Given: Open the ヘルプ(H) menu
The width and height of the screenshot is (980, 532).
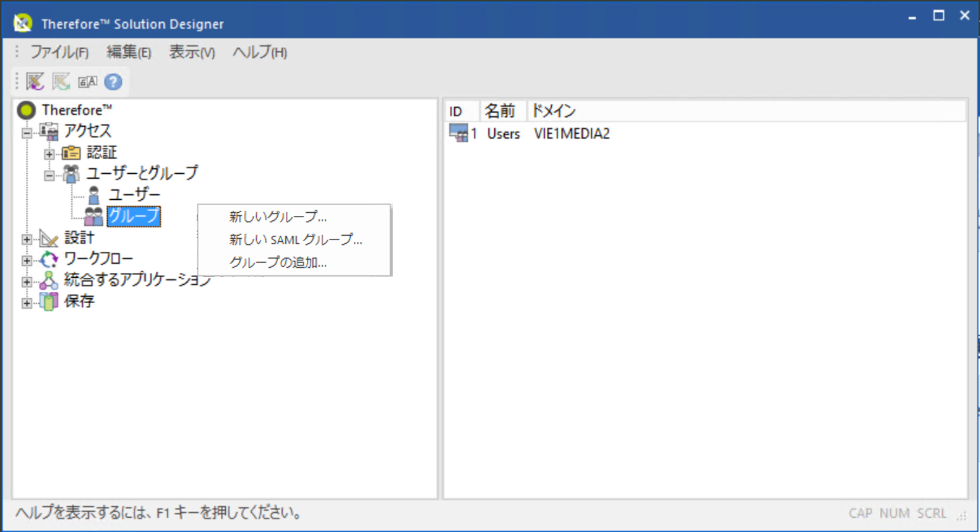Looking at the screenshot, I should (x=260, y=52).
